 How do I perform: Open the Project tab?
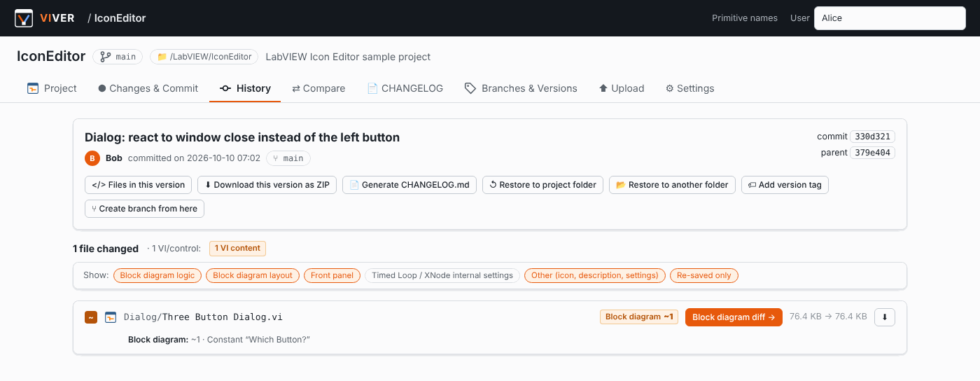pos(52,88)
